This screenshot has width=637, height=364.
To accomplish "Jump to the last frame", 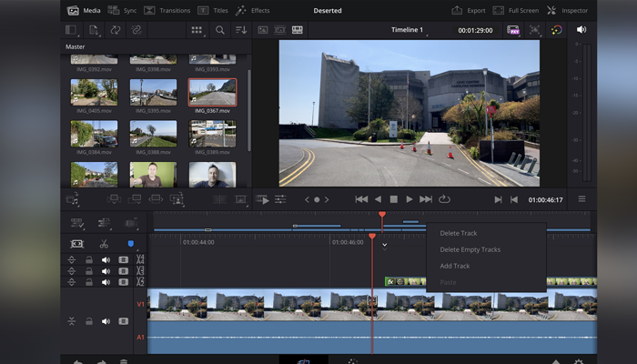I will [x=426, y=199].
